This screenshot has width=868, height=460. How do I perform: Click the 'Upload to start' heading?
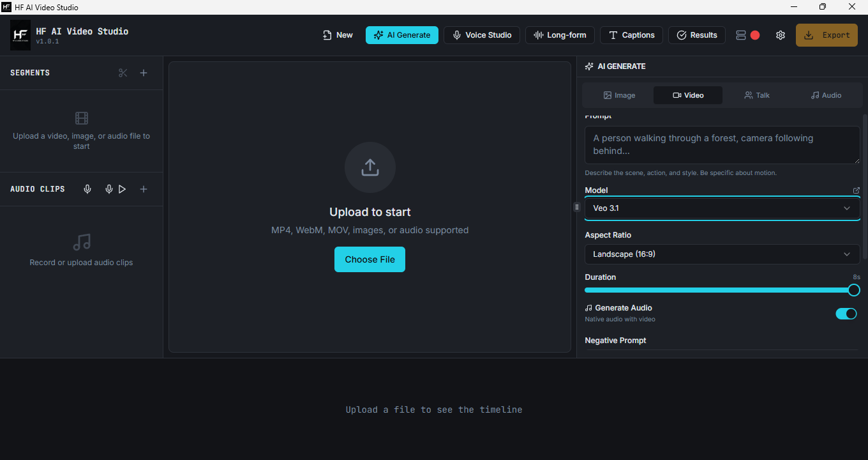pos(370,212)
